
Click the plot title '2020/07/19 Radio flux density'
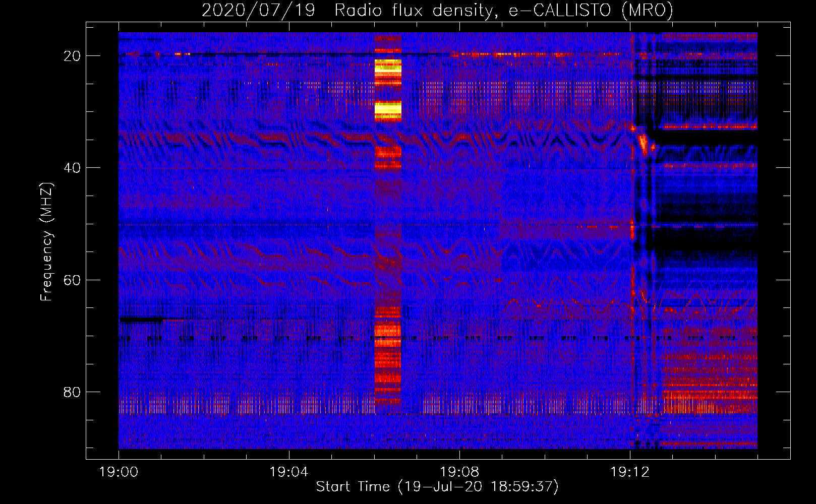[x=437, y=11]
